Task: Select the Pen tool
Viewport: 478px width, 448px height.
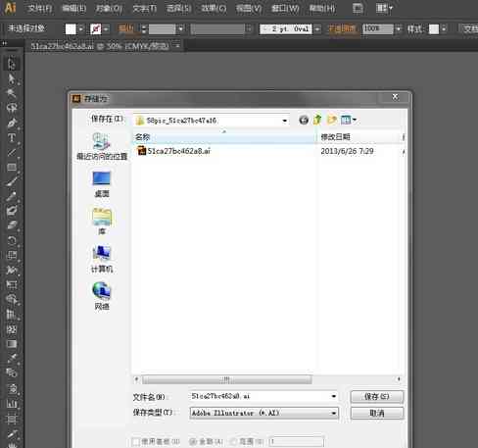Action: [12, 123]
